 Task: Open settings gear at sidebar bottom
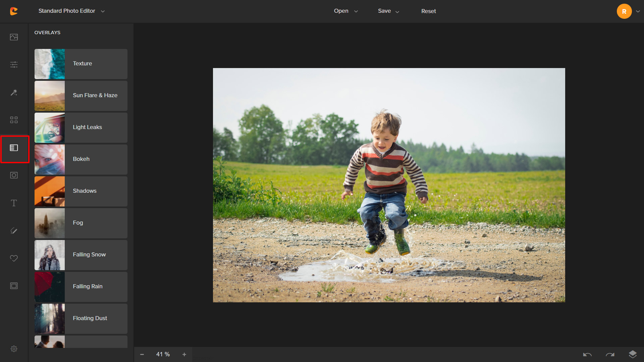pyautogui.click(x=14, y=349)
